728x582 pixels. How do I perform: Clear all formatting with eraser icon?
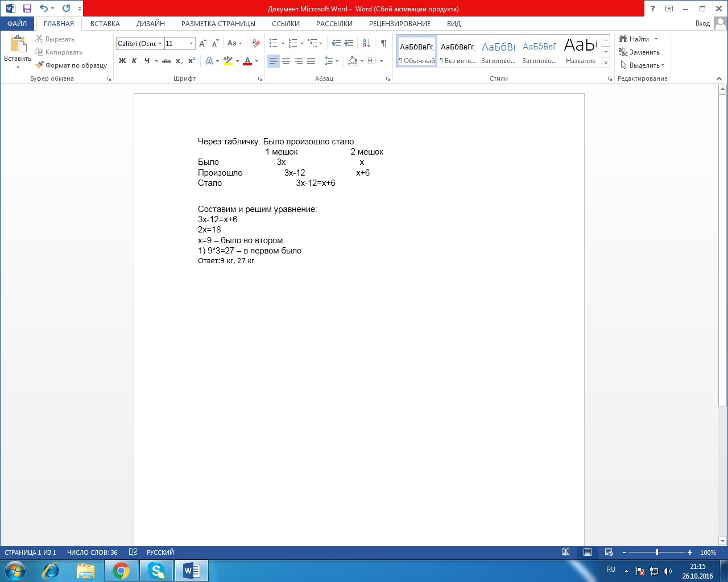click(256, 43)
